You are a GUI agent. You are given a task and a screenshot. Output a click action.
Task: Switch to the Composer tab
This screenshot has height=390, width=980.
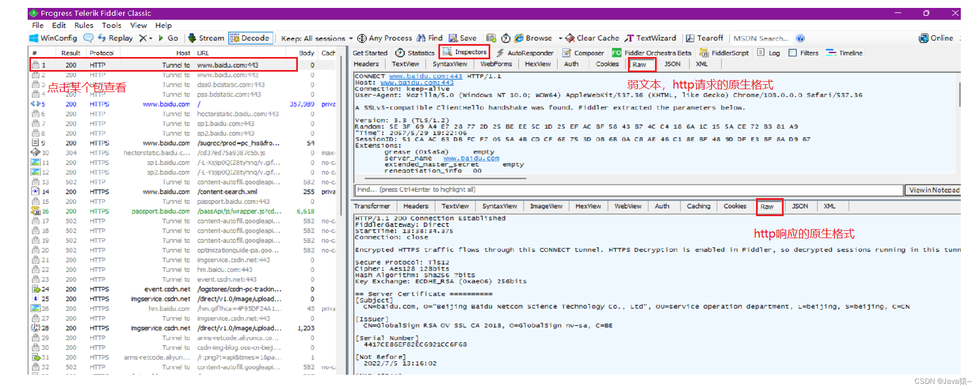(583, 52)
